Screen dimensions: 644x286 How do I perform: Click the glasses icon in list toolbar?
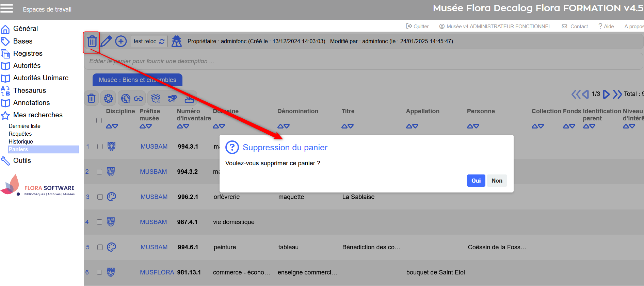pyautogui.click(x=138, y=98)
